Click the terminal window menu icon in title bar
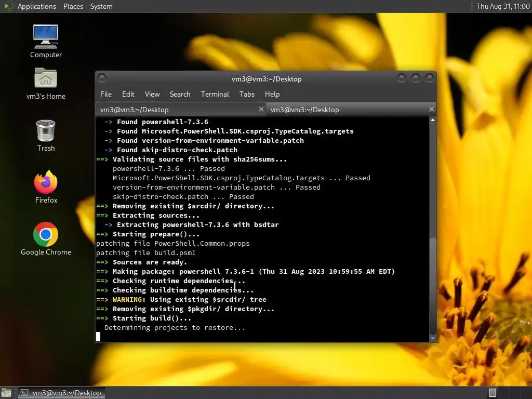This screenshot has width=532, height=399. [102, 78]
